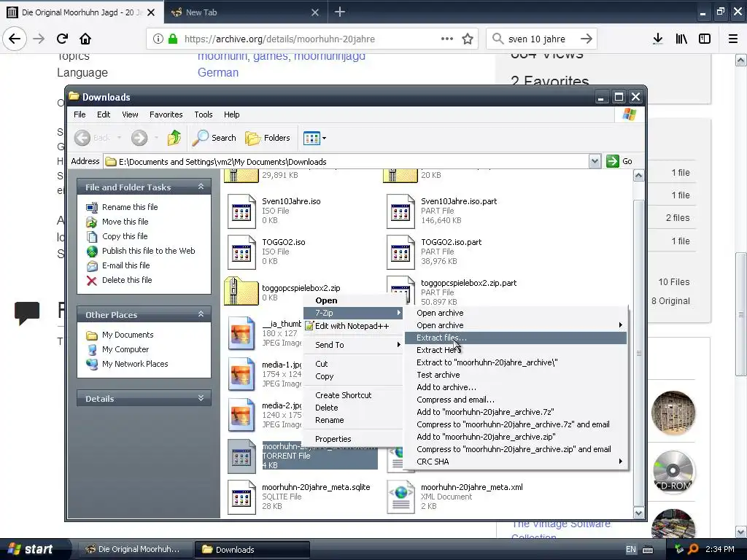Click Firefox Moorhuhn taskbar button
Viewport: 747px width, 560px height.
click(135, 550)
